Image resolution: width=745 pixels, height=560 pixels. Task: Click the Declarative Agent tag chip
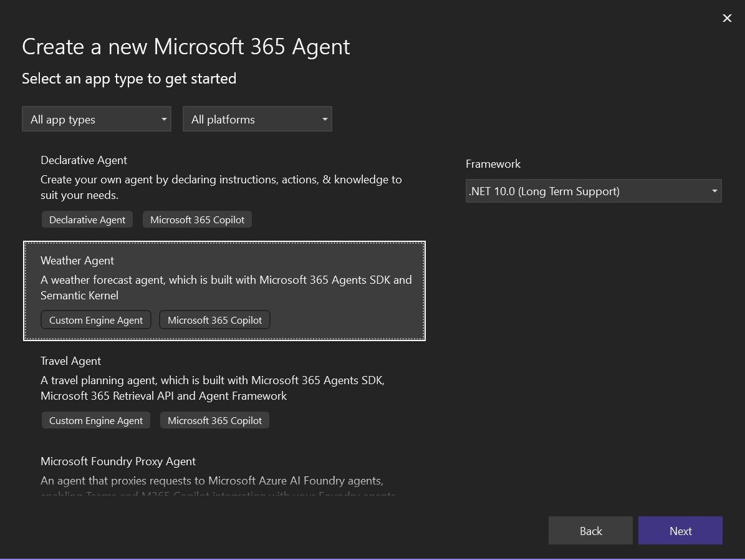click(x=87, y=220)
